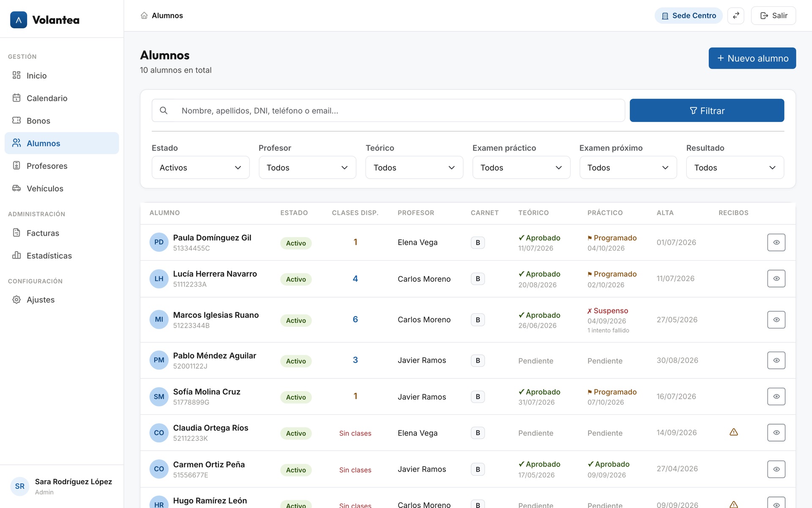Image resolution: width=812 pixels, height=508 pixels.
Task: Open Facturas in the sidebar
Action: point(62,233)
